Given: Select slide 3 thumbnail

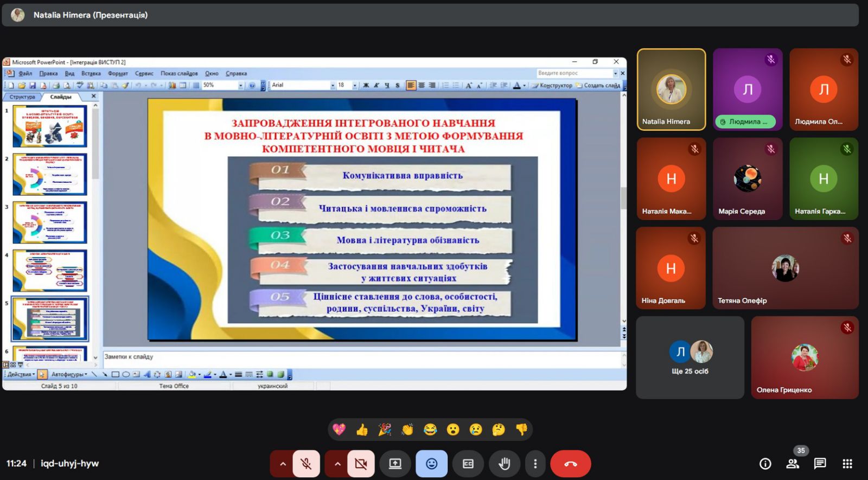Looking at the screenshot, I should (49, 222).
